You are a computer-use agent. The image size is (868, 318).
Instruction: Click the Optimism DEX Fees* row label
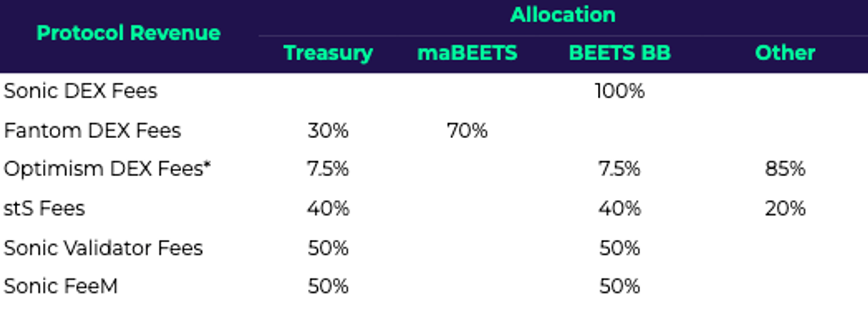pyautogui.click(x=108, y=169)
